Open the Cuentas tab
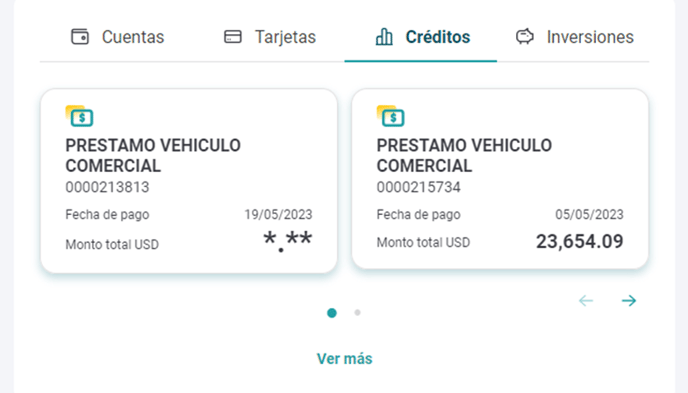The height and width of the screenshot is (393, 688). coord(118,37)
